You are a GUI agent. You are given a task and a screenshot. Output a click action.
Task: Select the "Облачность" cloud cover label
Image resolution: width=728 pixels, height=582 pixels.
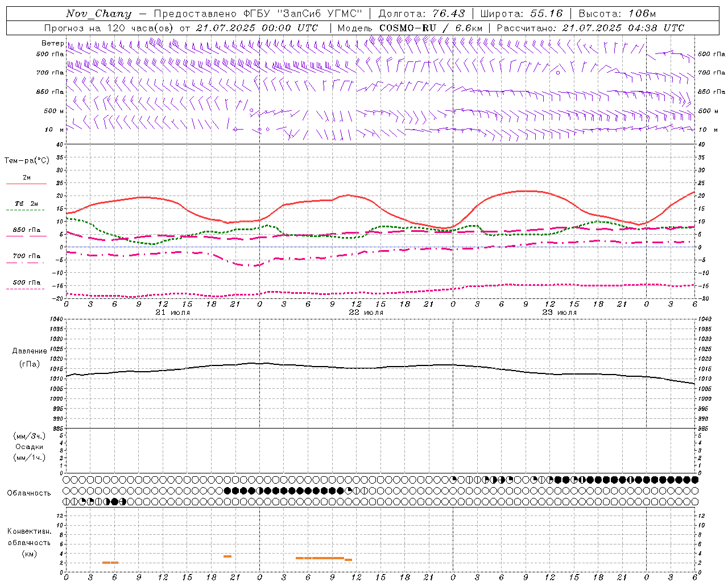tap(29, 493)
